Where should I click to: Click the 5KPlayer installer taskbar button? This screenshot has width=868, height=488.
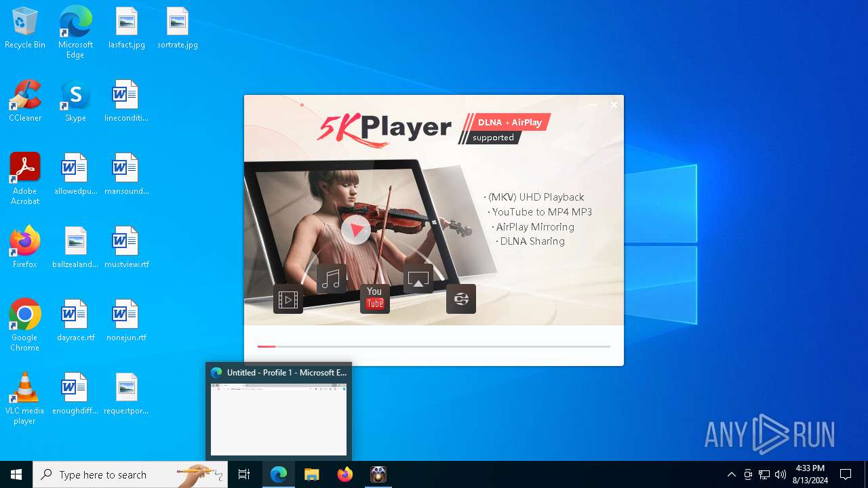(x=378, y=474)
